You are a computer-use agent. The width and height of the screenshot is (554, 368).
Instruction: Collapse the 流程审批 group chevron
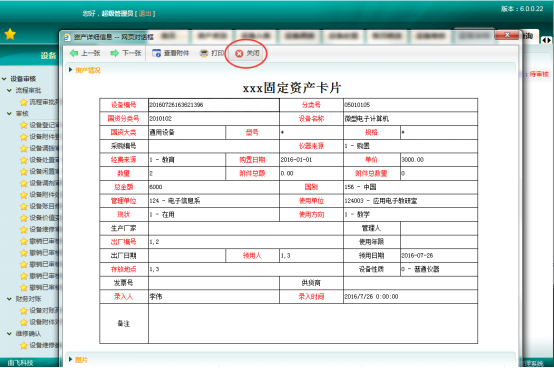tap(9, 90)
